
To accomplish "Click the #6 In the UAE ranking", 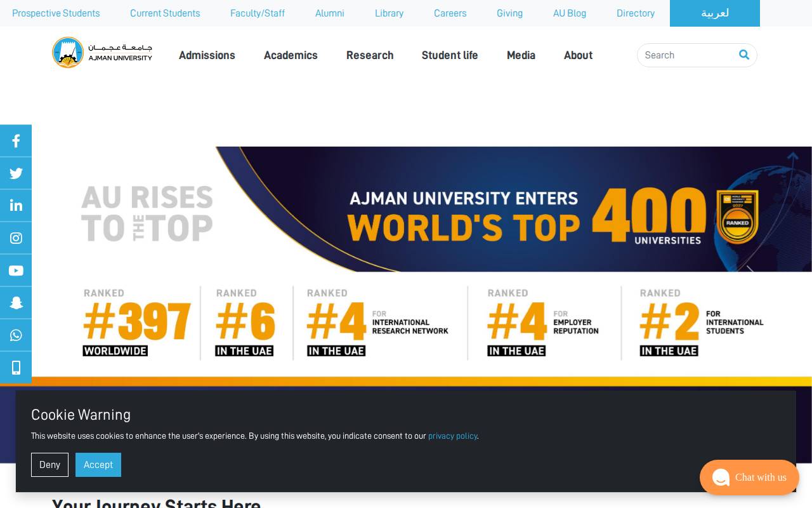I will [x=245, y=323].
